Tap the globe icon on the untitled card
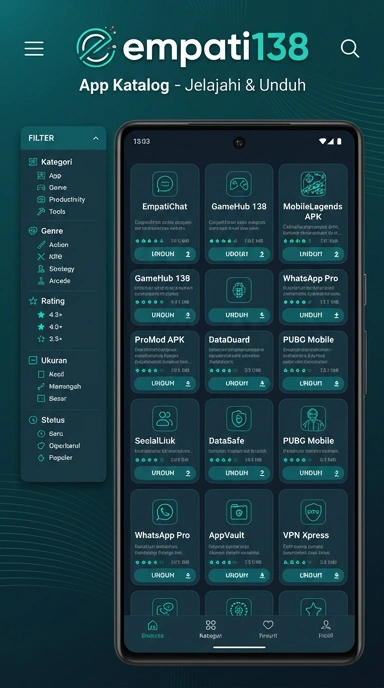The height and width of the screenshot is (688, 384). coord(239,290)
